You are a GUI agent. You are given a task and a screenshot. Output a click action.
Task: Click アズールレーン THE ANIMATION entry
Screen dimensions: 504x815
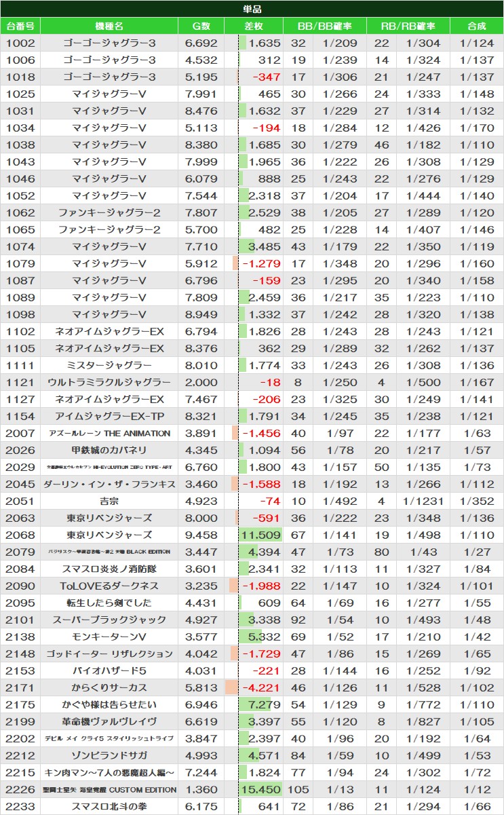click(109, 433)
